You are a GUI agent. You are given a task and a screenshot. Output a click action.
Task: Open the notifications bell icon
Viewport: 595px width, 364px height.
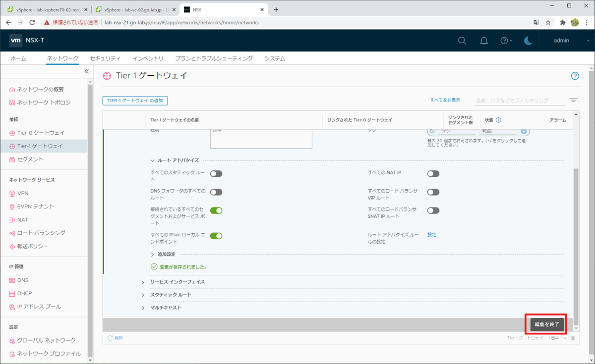tap(484, 41)
